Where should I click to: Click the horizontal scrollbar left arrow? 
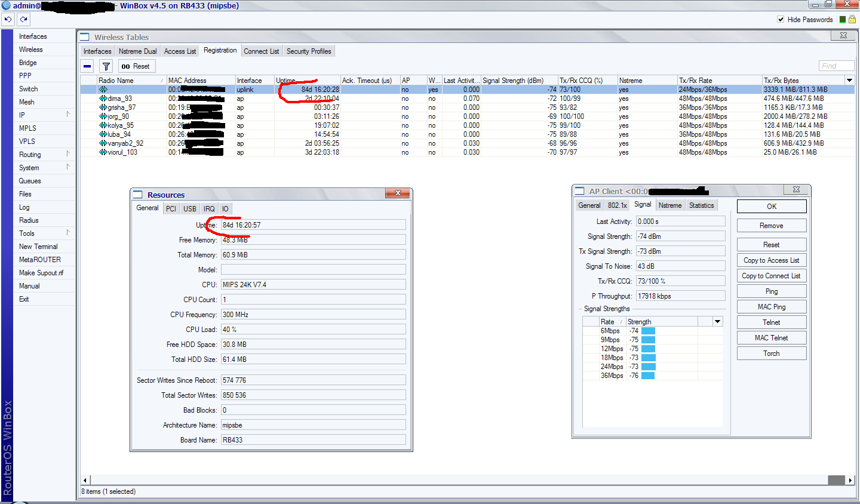[x=85, y=480]
